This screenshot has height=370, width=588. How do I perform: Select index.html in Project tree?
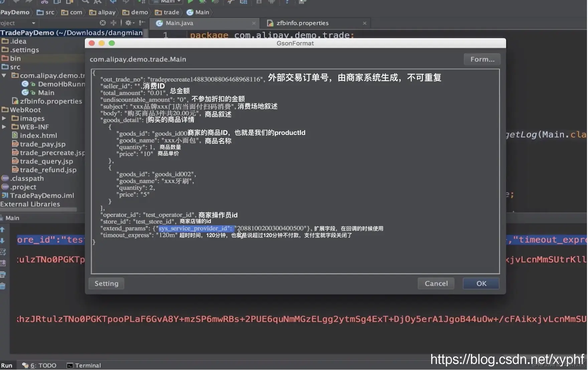pos(34,136)
